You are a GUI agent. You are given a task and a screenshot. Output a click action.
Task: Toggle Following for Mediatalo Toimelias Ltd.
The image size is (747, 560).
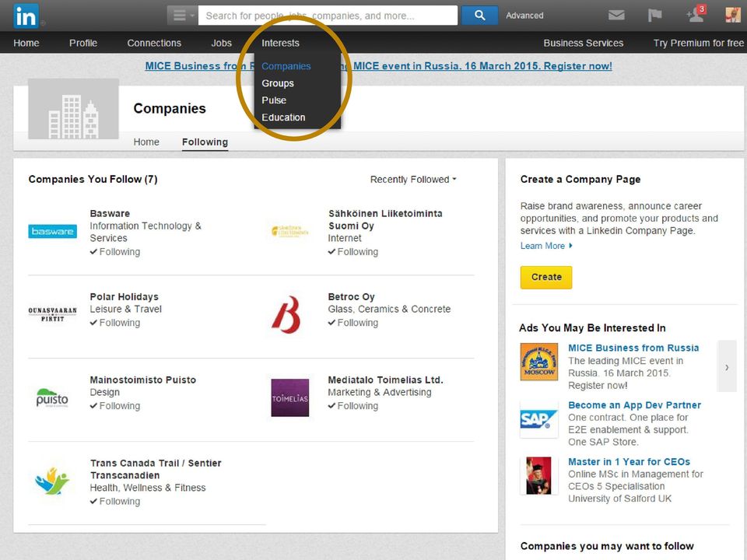coord(353,406)
